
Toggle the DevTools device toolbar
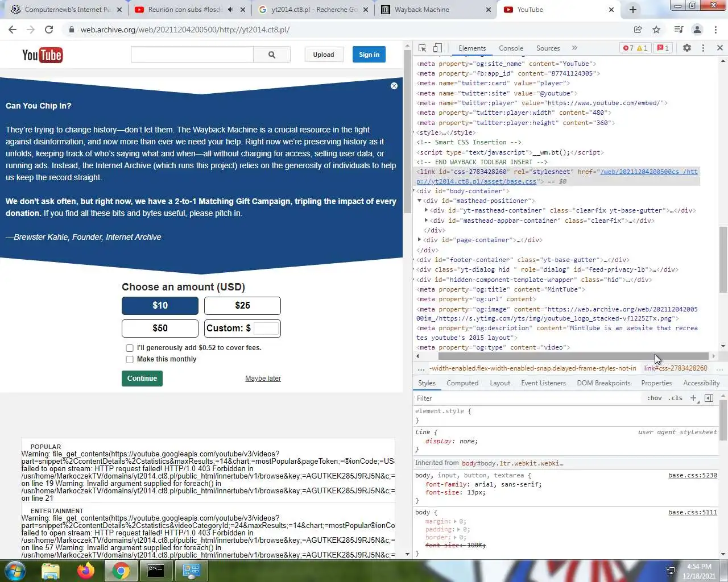pos(437,48)
